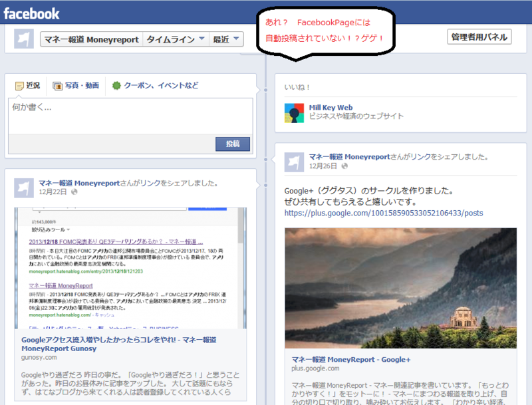Open マネー報道 Moneyreport name in 12月22日 post
The height and width of the screenshot is (405, 532).
79,183
